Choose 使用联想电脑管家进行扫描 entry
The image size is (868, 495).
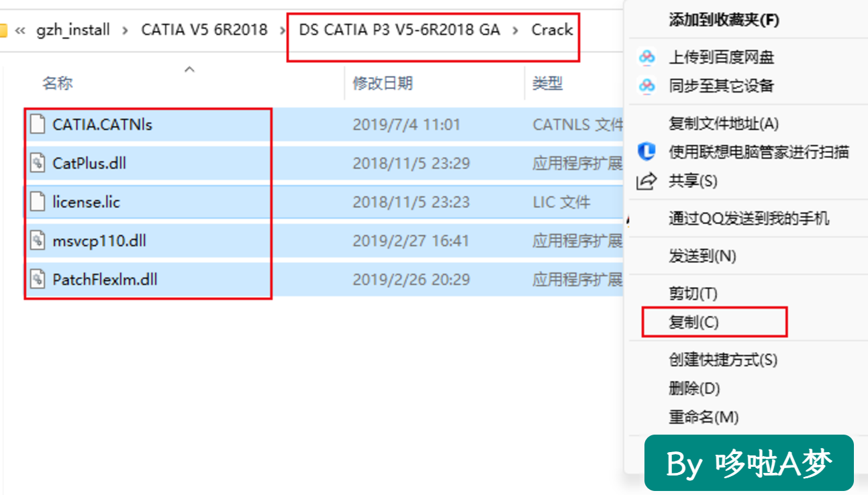759,152
